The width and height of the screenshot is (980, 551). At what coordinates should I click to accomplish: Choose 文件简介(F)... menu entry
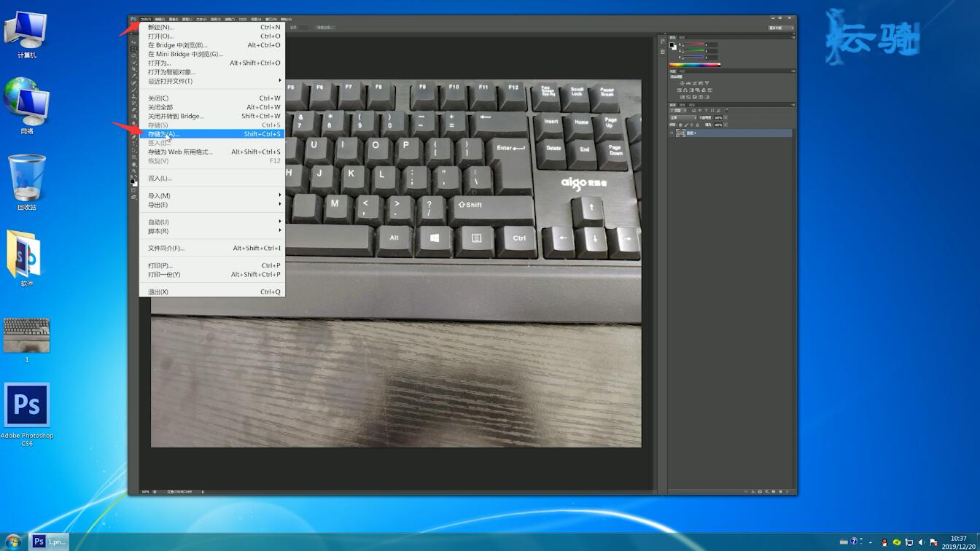pos(212,248)
